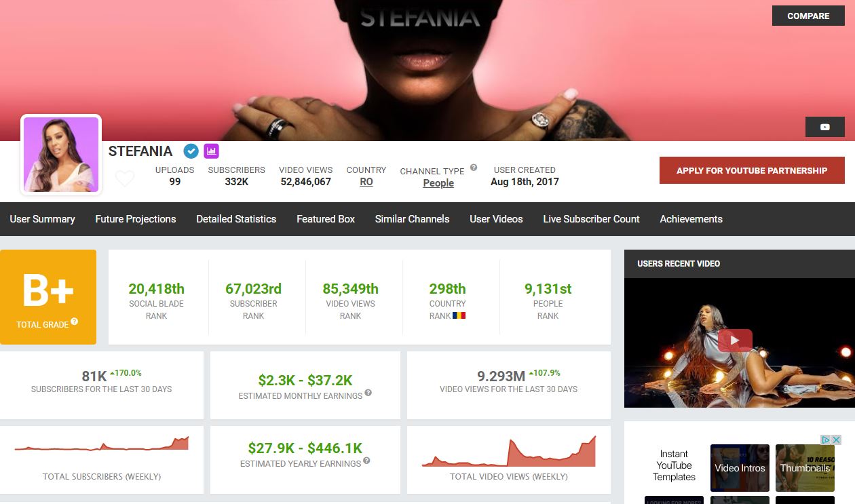Click the blue verified checkmark badge
The width and height of the screenshot is (855, 504).
click(x=191, y=151)
